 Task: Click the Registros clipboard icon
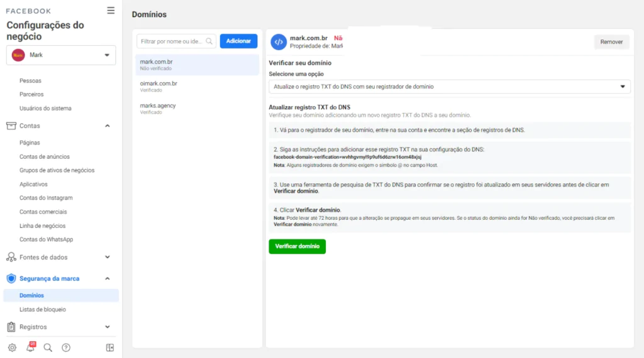coord(11,327)
